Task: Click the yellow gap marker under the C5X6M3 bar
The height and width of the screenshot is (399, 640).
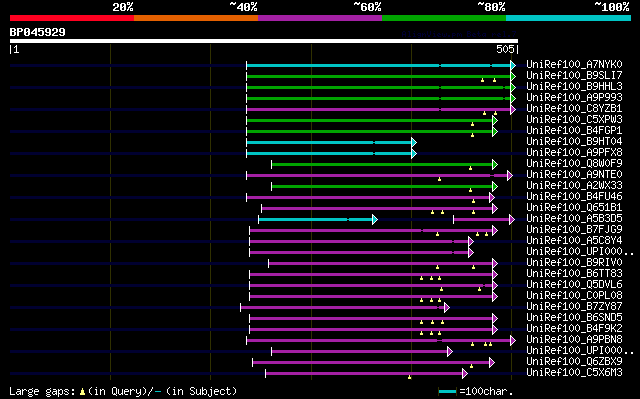Action: tap(409, 377)
